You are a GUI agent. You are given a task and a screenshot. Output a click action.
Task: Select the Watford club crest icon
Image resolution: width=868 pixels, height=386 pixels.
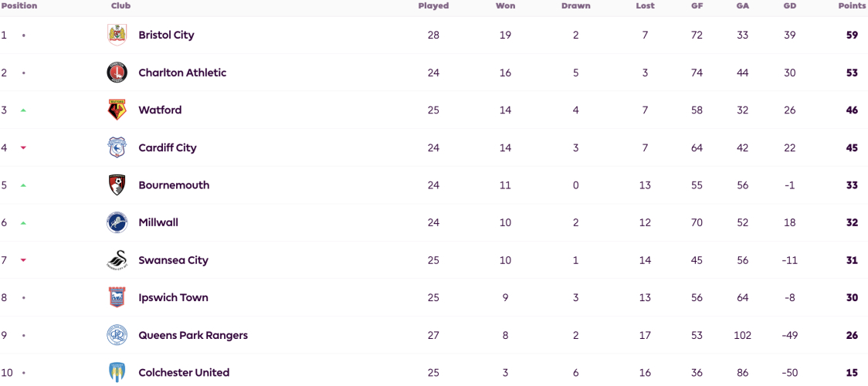[x=117, y=110]
